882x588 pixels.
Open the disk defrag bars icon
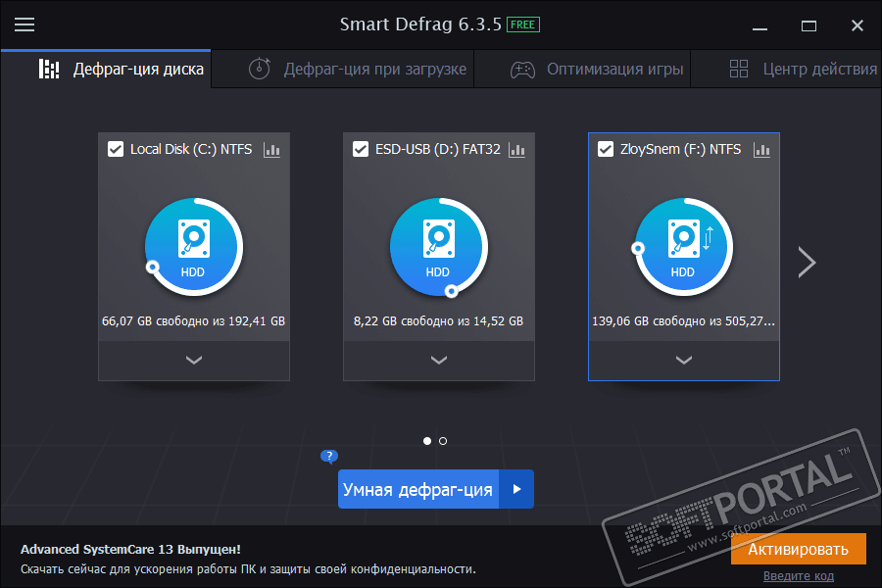point(49,70)
